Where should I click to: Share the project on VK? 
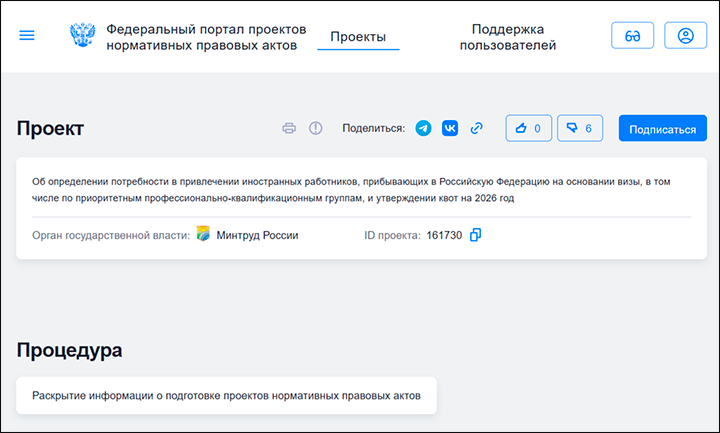(450, 128)
